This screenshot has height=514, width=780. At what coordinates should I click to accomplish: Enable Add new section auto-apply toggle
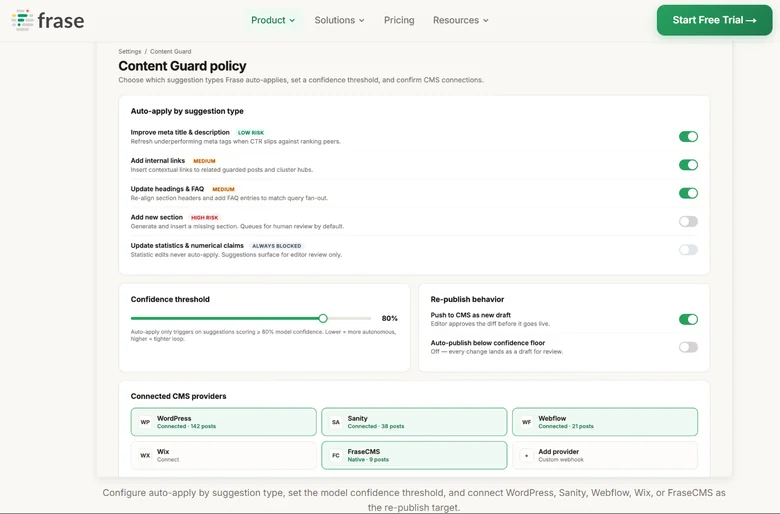click(688, 221)
